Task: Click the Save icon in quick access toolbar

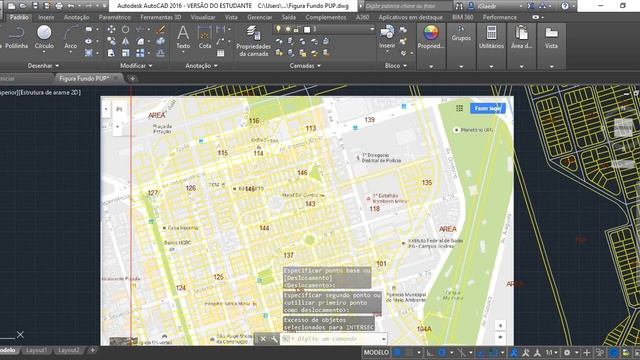Action: (x=36, y=6)
